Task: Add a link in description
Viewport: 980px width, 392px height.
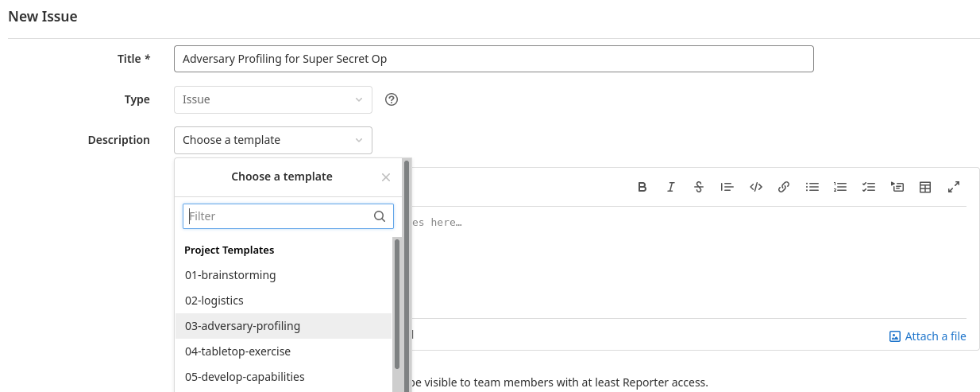Action: coord(784,187)
